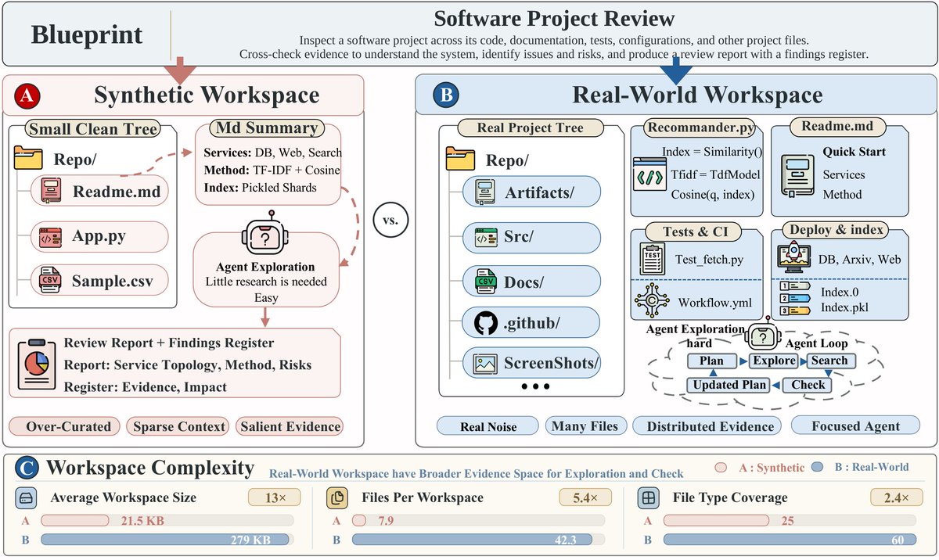The image size is (939, 560).
Task: Select the numbered list icon beside Index.0
Action: tap(793, 300)
